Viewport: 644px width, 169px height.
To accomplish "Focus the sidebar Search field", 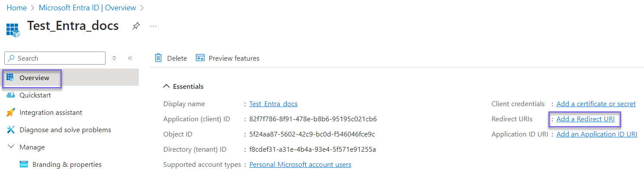I will click(x=55, y=58).
